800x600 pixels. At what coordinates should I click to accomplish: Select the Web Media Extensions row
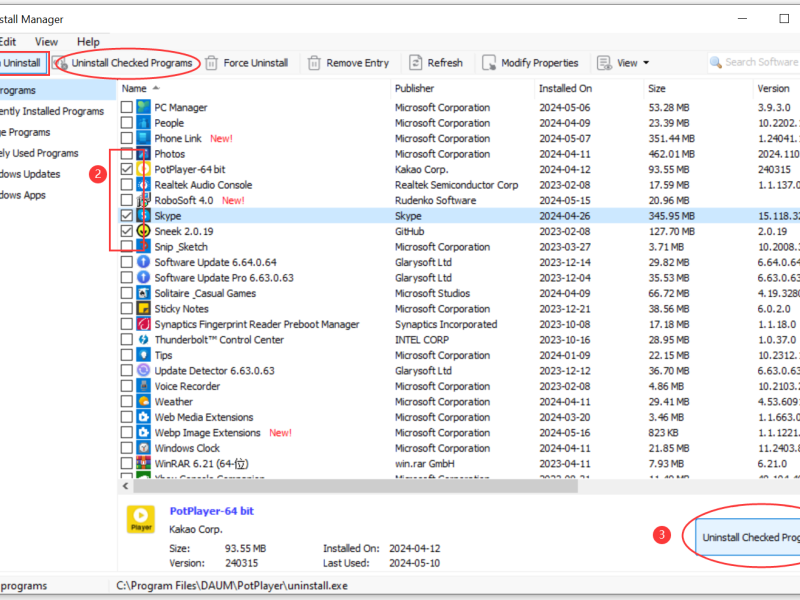459,417
